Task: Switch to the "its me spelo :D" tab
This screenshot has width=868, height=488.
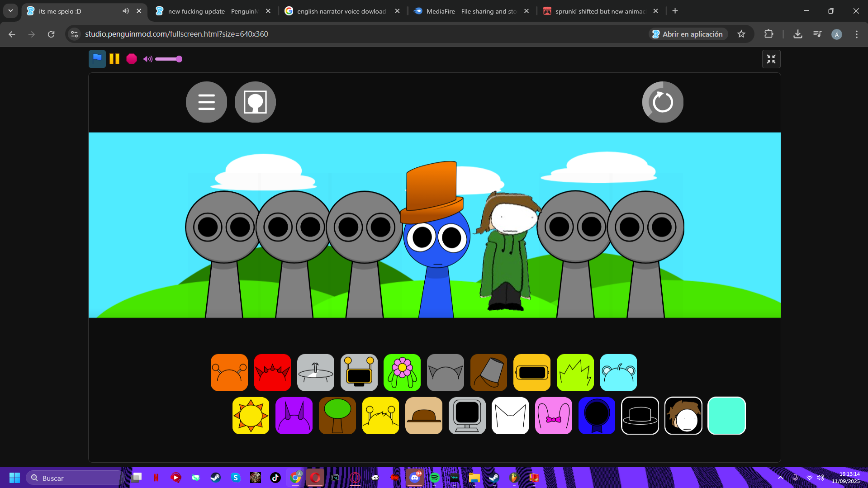Action: (x=84, y=11)
